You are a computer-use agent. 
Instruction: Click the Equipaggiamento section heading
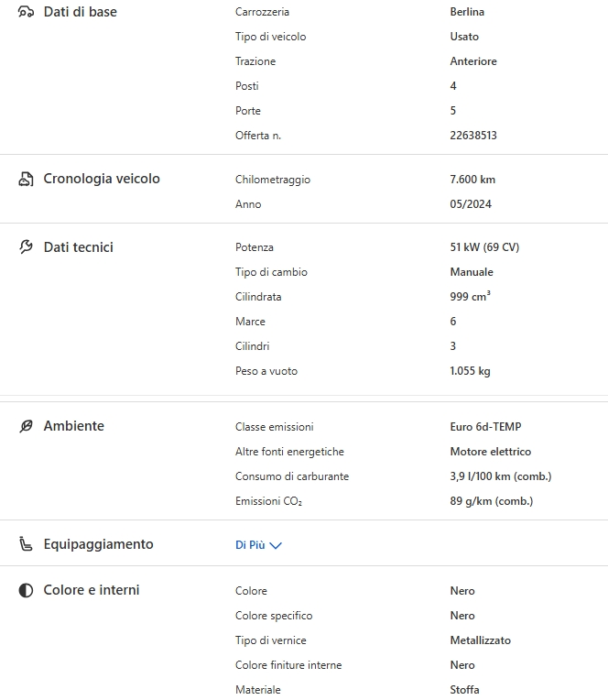click(x=99, y=544)
